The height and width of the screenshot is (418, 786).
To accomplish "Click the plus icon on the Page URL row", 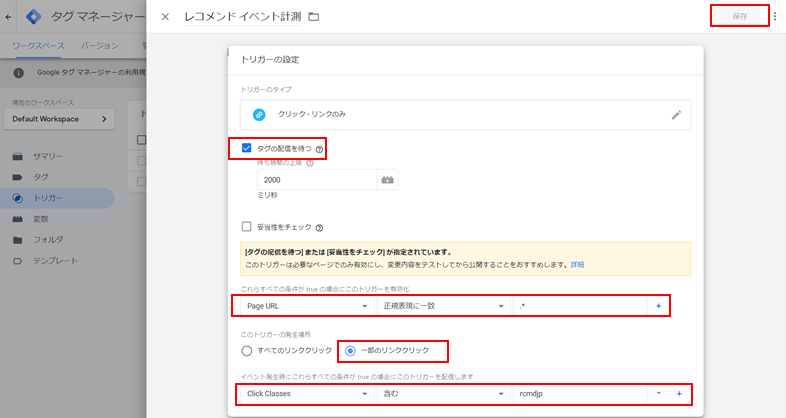I will [x=658, y=306].
